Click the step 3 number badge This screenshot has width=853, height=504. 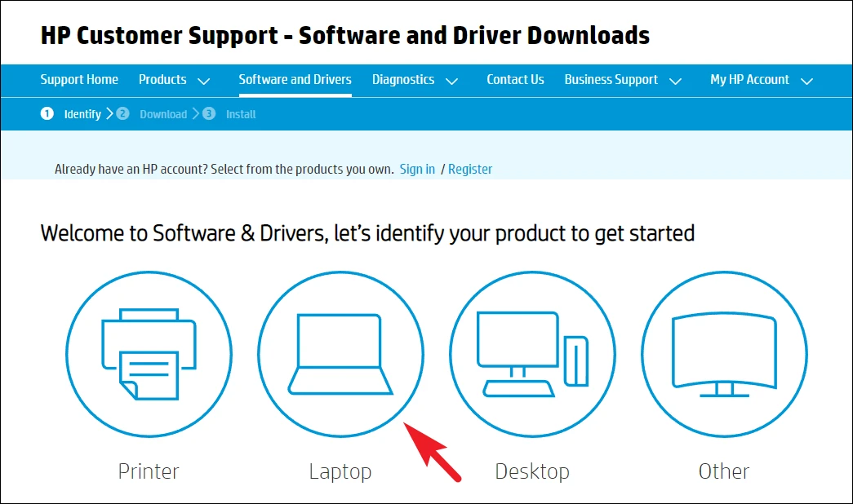point(209,113)
